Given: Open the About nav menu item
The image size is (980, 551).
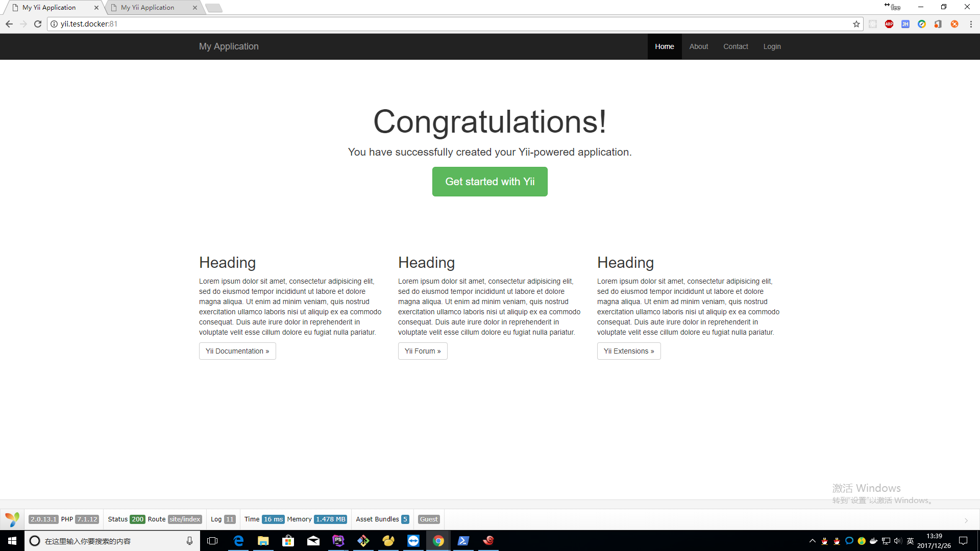Looking at the screenshot, I should tap(698, 46).
